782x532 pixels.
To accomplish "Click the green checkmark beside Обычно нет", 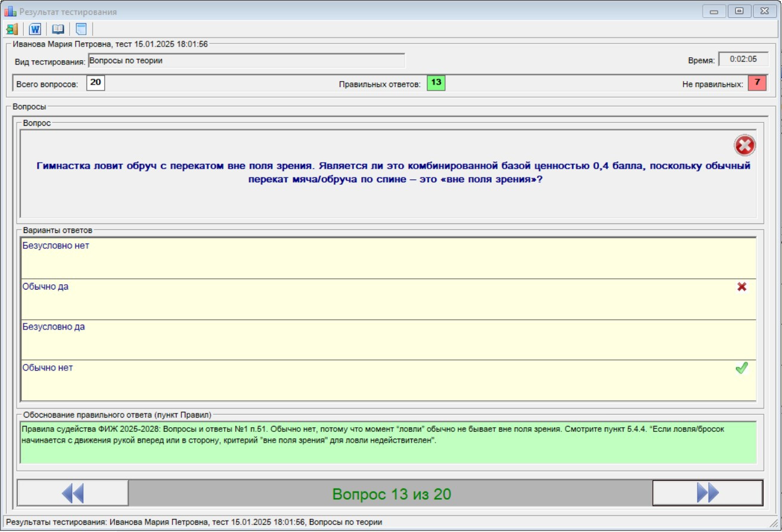I will click(741, 369).
